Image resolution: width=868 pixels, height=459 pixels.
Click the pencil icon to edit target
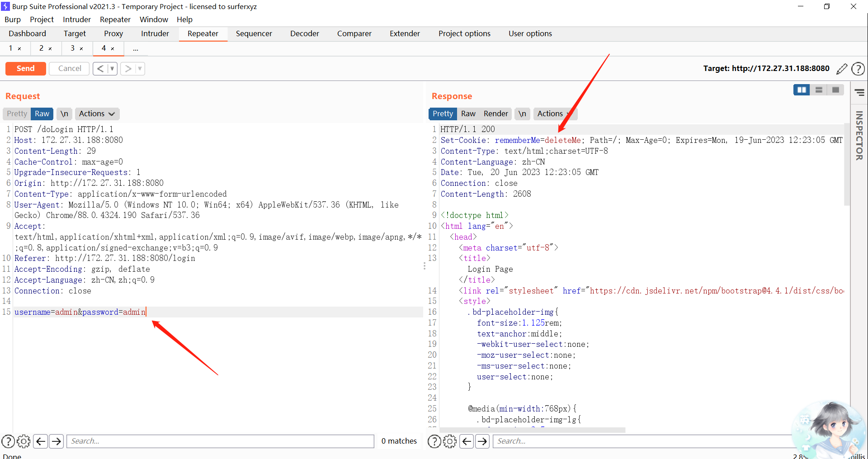coord(841,69)
